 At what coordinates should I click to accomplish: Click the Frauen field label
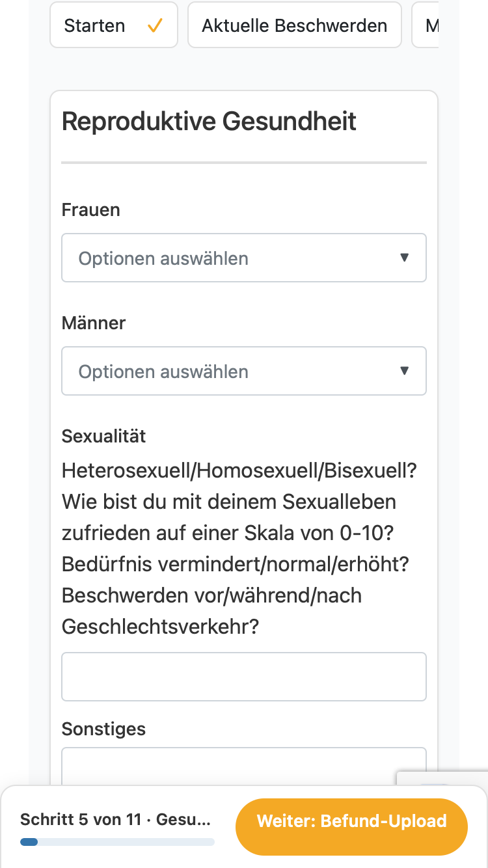click(x=91, y=210)
